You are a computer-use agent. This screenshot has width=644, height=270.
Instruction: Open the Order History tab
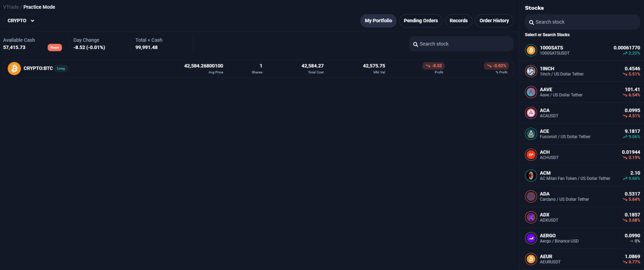point(494,21)
